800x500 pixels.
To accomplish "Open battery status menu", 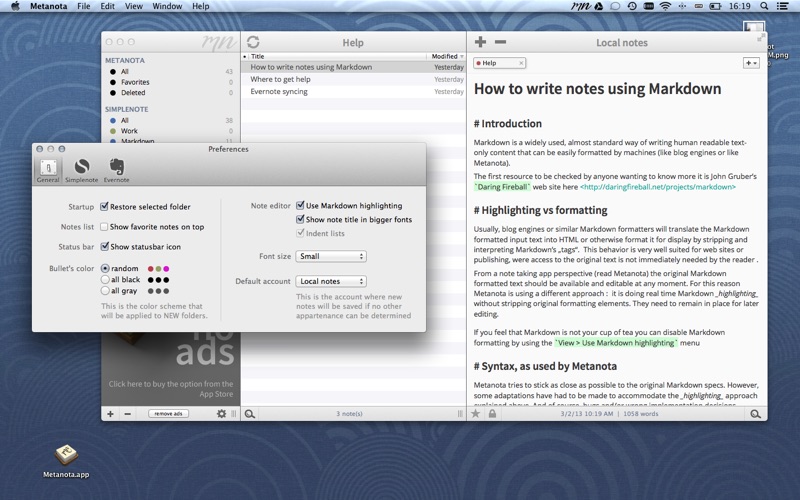I will tap(716, 6).
